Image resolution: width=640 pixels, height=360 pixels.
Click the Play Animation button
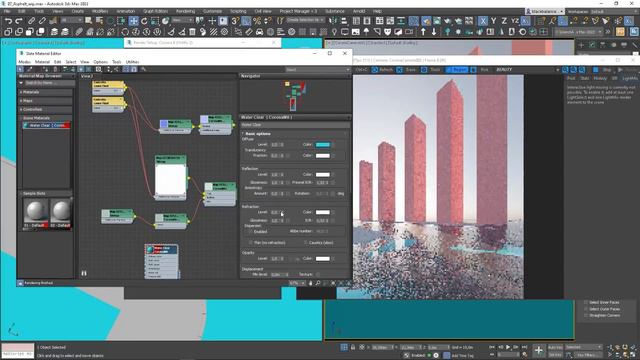[508, 347]
